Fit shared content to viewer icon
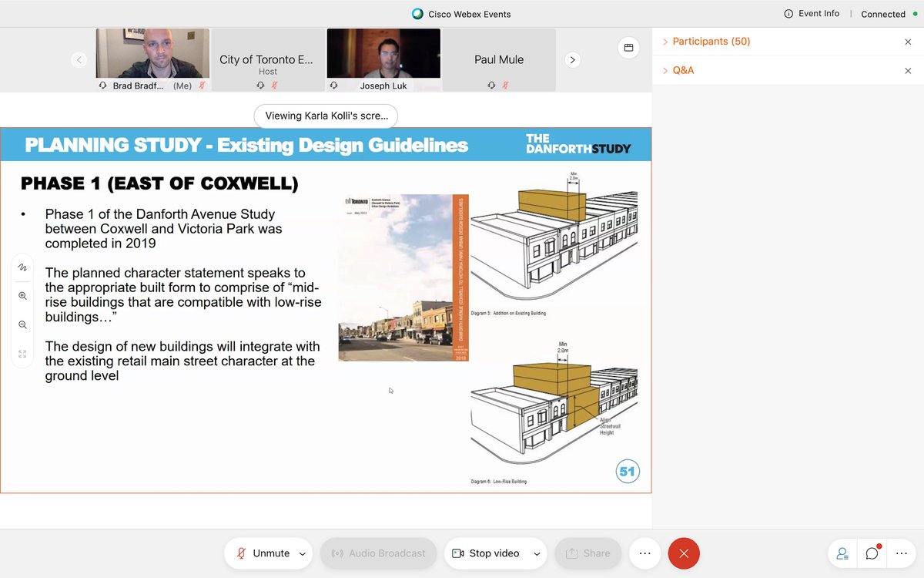The width and height of the screenshot is (924, 578). [22, 354]
